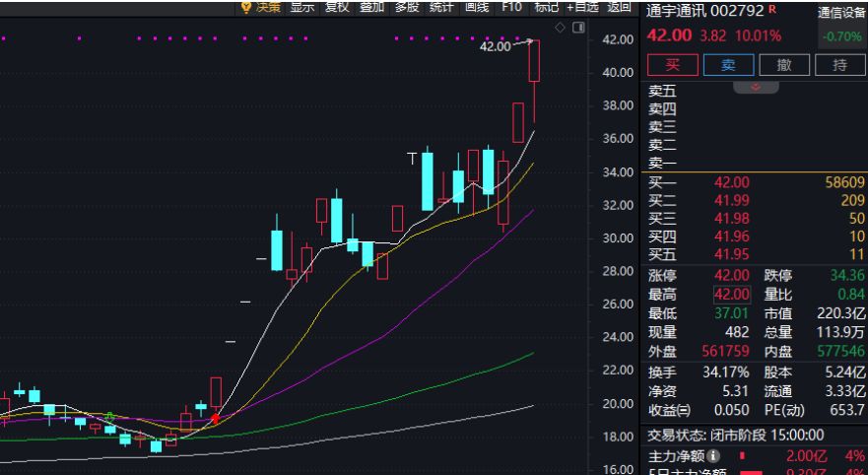
Task: Activate the 画线 drawing tool
Action: pos(477,7)
